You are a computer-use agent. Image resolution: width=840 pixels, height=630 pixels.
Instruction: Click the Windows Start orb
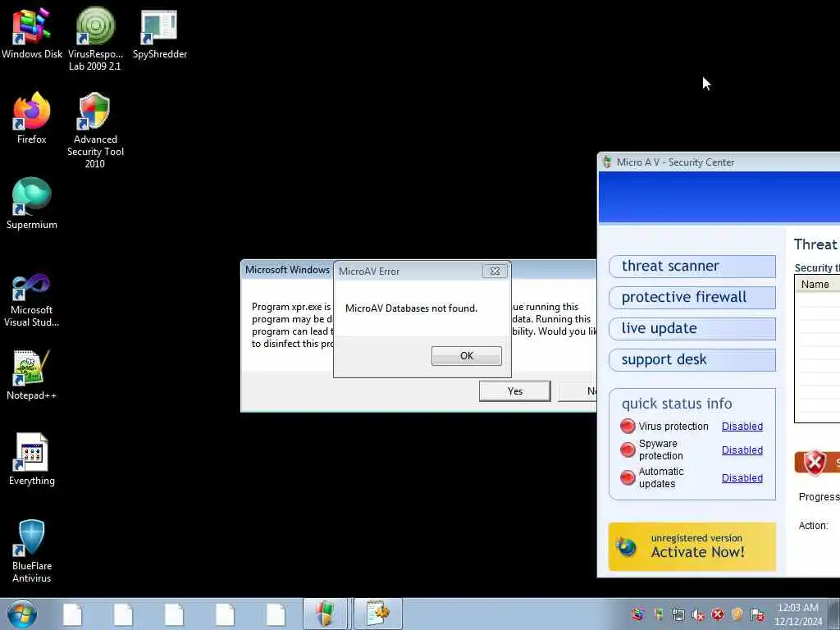click(22, 614)
